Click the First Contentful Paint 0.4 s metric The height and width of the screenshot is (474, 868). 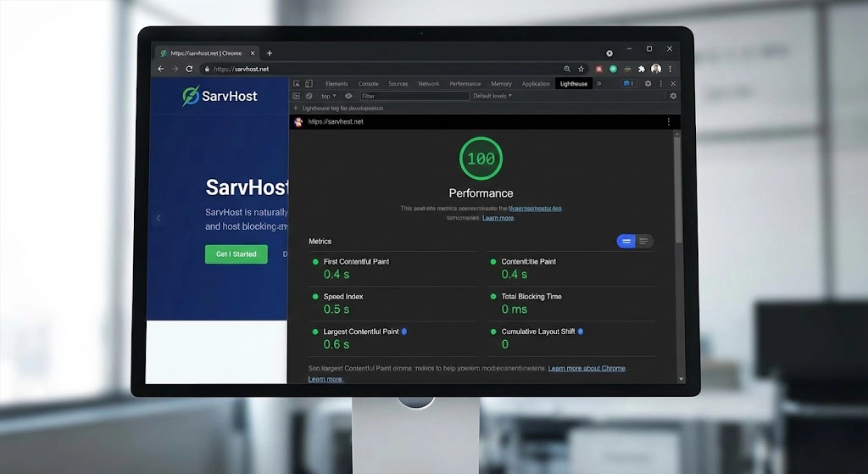click(393, 269)
